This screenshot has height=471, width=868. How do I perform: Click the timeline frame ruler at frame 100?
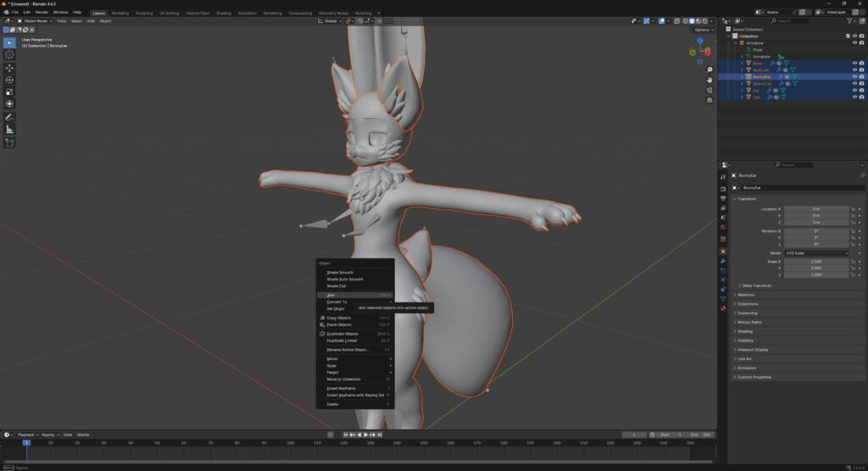(x=290, y=443)
